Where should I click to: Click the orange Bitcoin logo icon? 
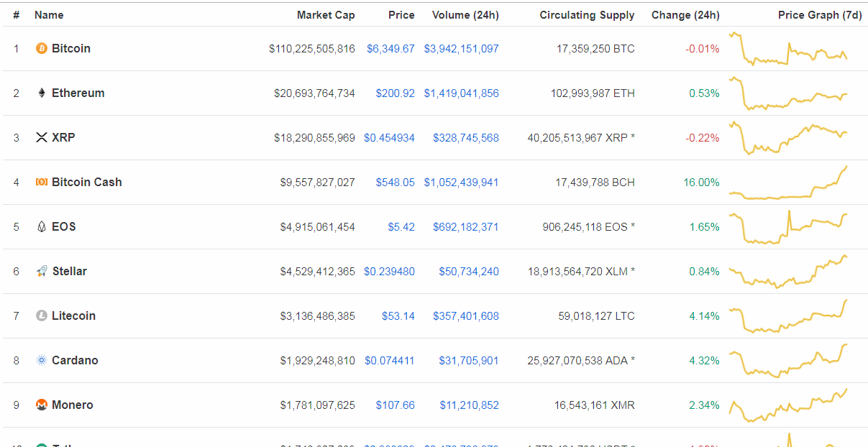tap(42, 49)
